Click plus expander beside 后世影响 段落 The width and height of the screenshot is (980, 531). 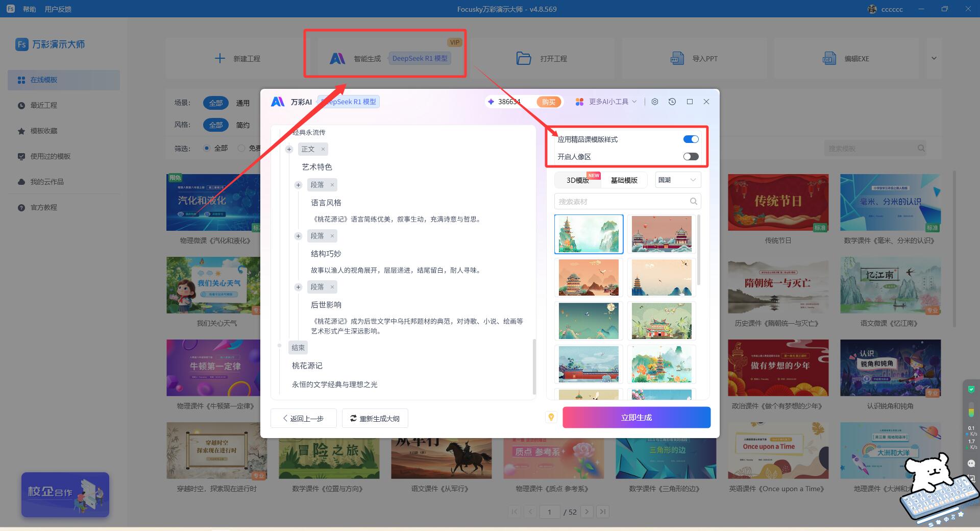[x=298, y=287]
